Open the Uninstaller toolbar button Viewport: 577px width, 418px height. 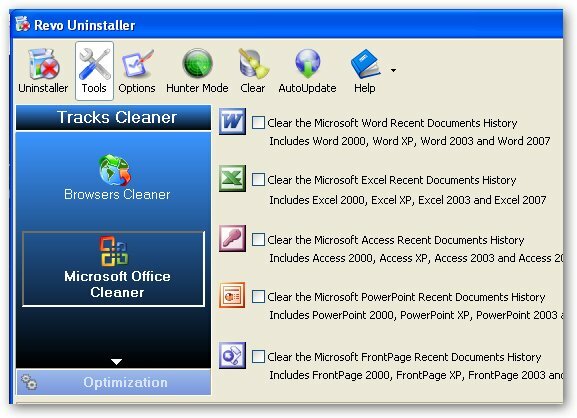click(x=43, y=71)
